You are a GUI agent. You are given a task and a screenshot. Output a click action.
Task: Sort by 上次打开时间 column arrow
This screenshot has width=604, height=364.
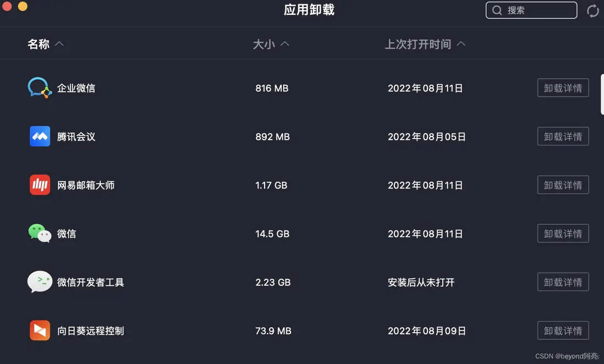461,44
